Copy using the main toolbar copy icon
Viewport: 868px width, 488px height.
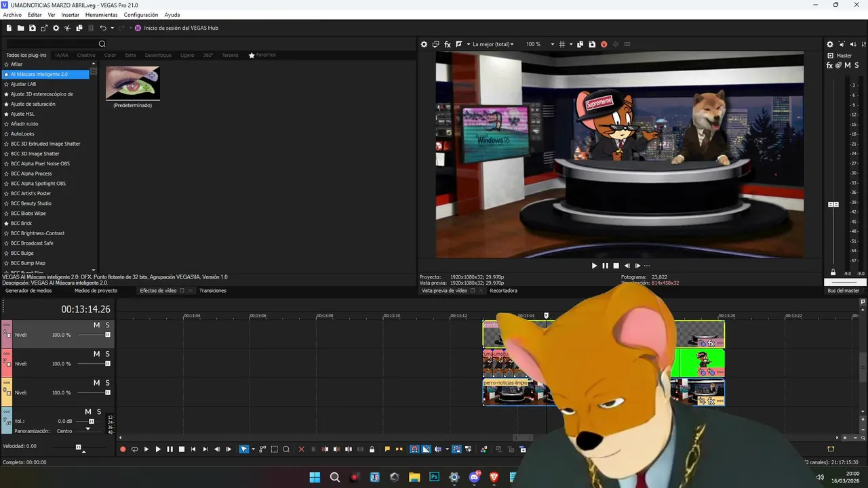79,28
